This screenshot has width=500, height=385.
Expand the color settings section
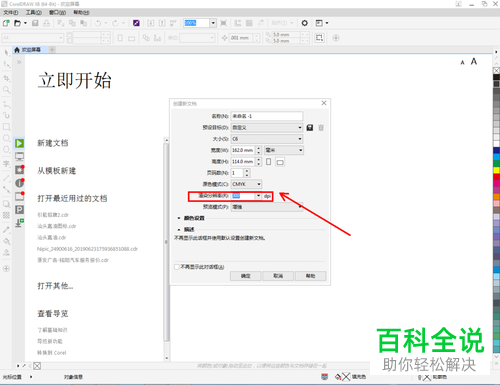(179, 218)
